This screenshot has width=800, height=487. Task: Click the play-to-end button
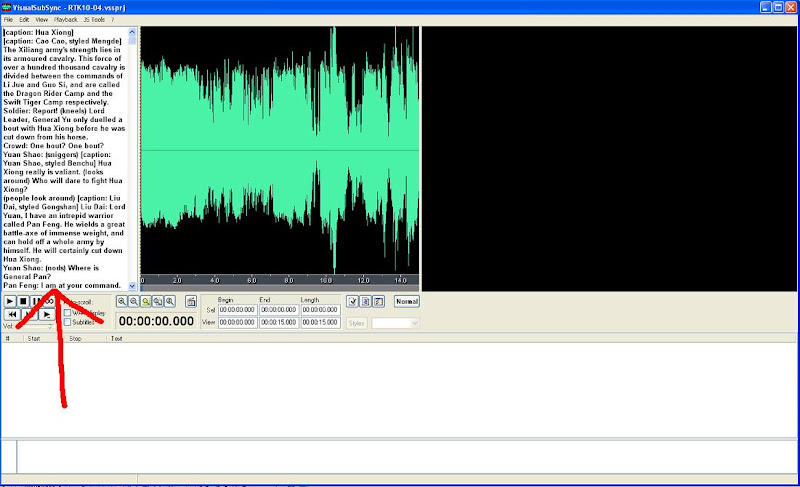[46, 315]
